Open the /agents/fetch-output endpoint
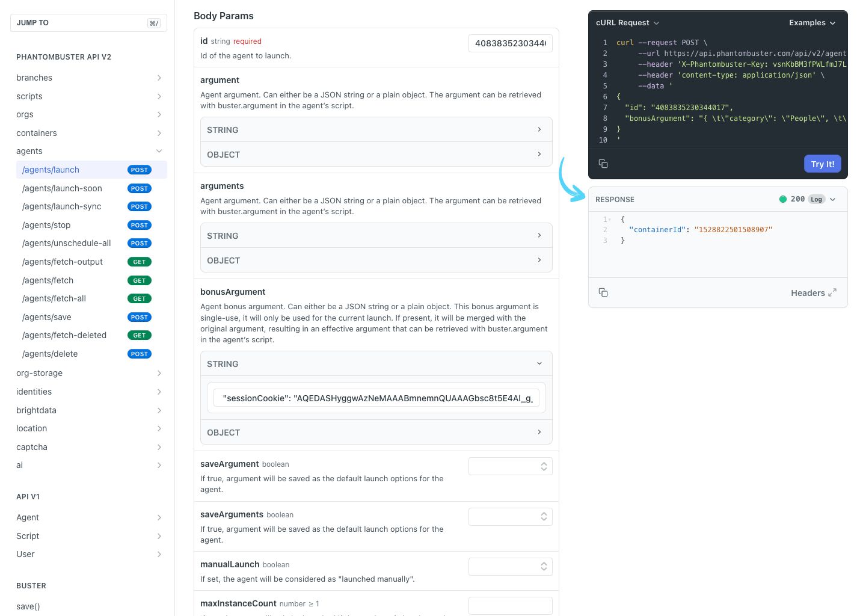 [x=91, y=262]
